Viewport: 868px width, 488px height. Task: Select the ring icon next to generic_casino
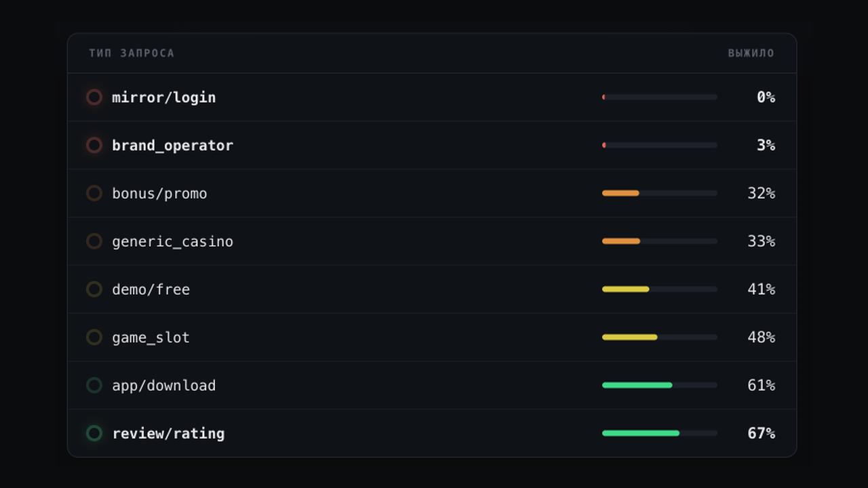(x=94, y=241)
